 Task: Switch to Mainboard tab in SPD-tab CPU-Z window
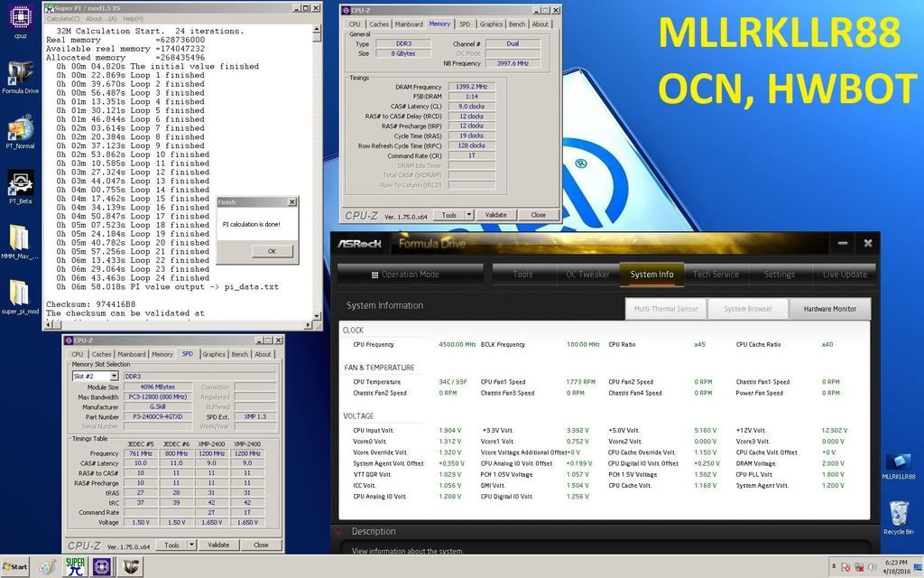click(132, 354)
